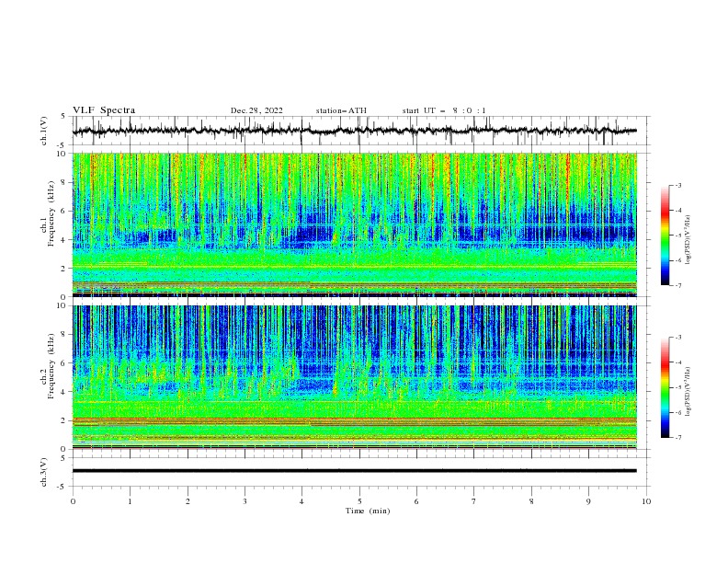Screen dimensions: 728x563
Task: Click the "8" kHz tick of ch.2 spectrogram
Action: point(64,335)
